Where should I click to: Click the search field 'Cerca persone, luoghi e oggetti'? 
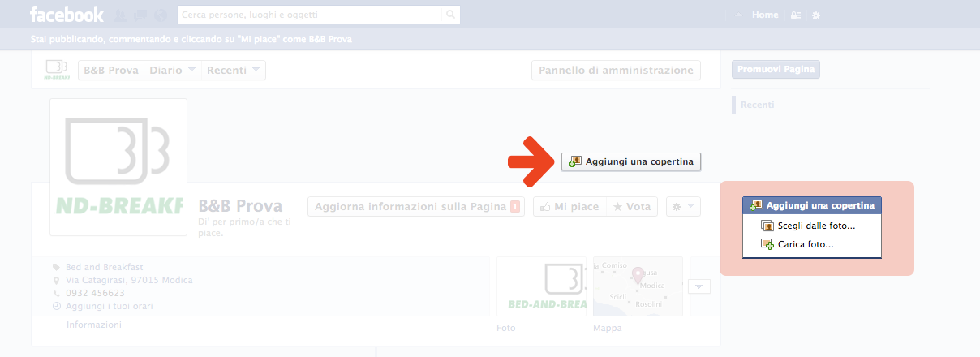310,15
